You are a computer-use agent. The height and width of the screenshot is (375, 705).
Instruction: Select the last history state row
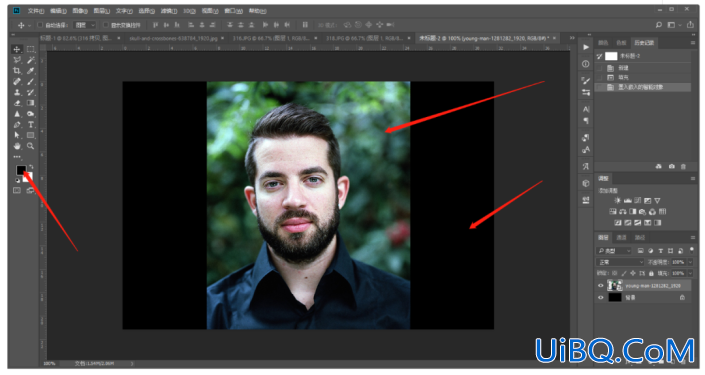tap(643, 87)
